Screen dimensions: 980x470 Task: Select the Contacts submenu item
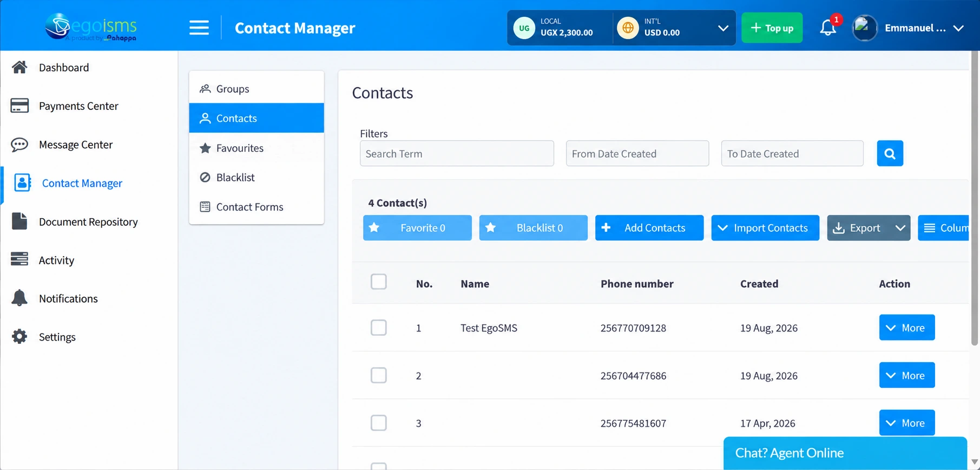pos(256,118)
